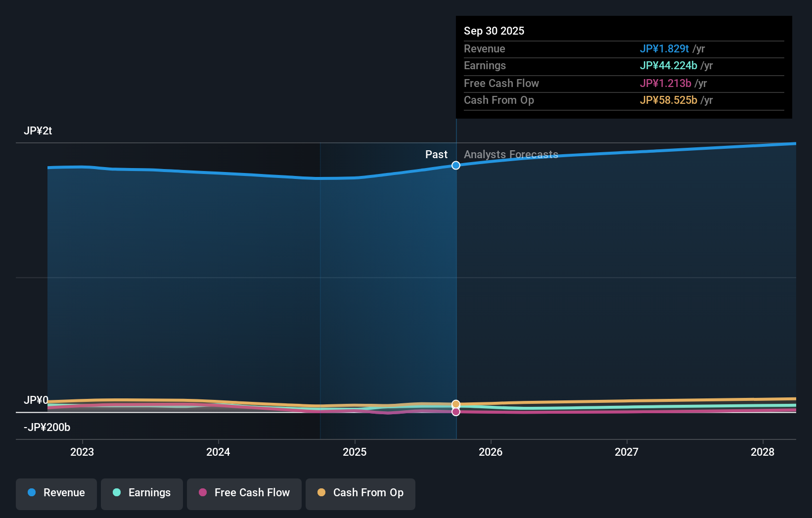This screenshot has width=812, height=518.
Task: Click the orange Cash From Op legend dot
Action: click(321, 493)
